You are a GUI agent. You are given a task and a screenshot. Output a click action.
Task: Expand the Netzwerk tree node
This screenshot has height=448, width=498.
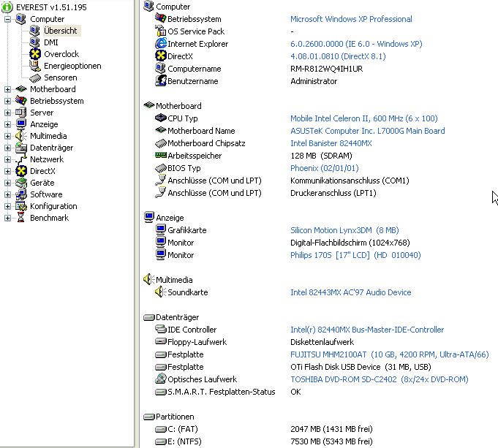click(x=7, y=160)
